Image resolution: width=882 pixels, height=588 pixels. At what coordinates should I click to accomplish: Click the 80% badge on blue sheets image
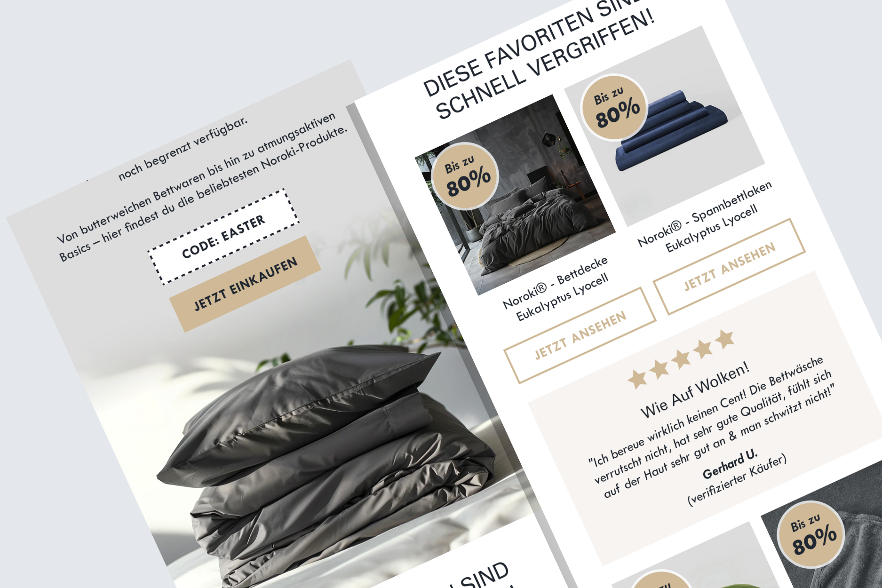click(614, 107)
